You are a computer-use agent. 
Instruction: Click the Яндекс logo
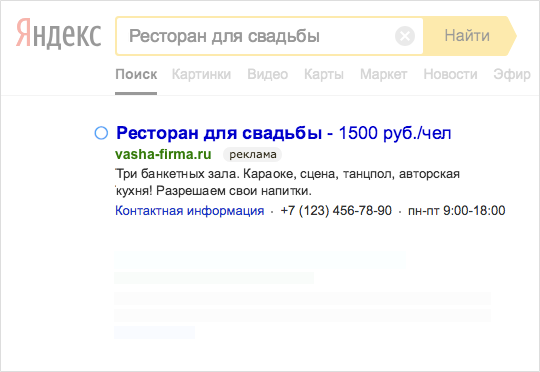(x=59, y=33)
